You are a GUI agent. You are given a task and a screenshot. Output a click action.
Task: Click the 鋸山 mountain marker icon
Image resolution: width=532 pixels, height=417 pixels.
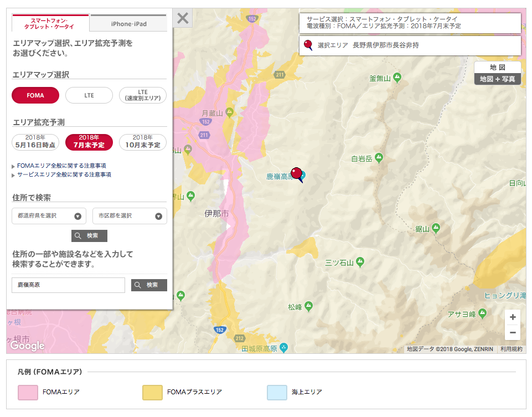436,228
